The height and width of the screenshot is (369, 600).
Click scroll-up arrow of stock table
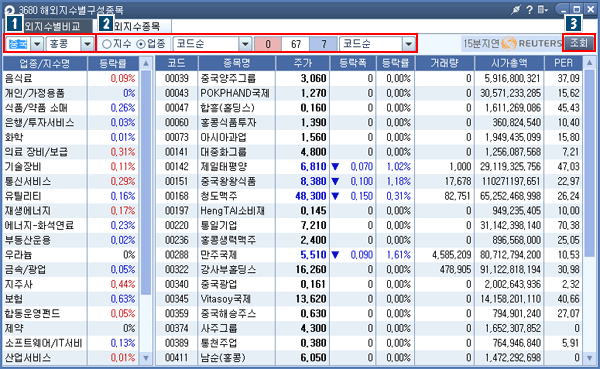tap(589, 63)
